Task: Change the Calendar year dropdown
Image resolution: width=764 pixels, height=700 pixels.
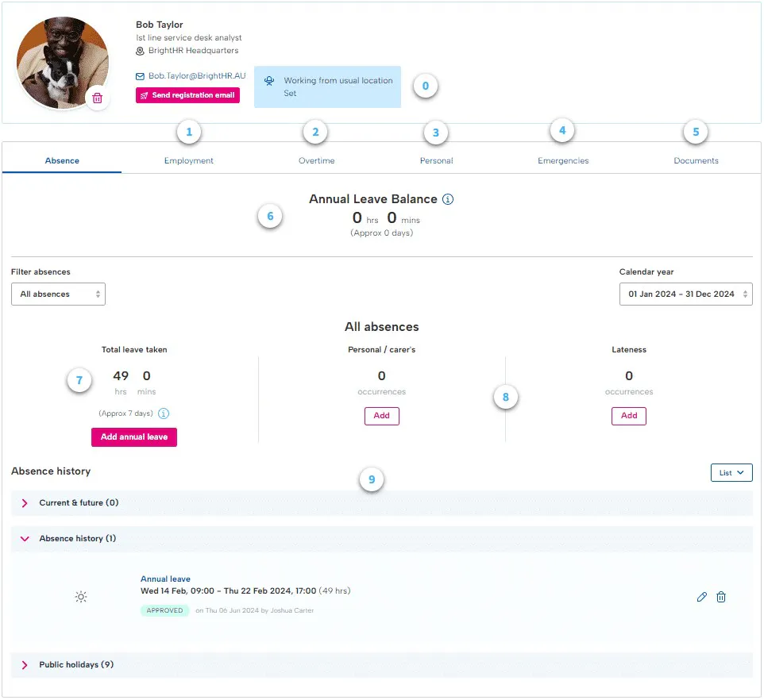Action: [686, 294]
